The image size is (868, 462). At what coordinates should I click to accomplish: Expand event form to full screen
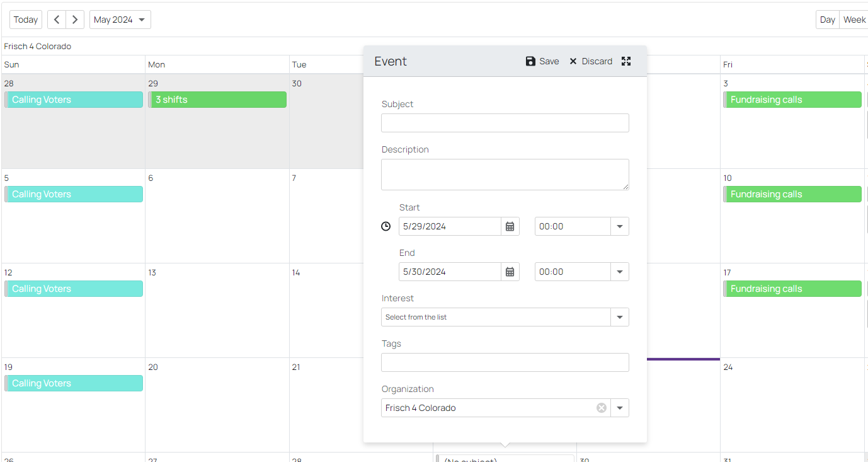[626, 61]
